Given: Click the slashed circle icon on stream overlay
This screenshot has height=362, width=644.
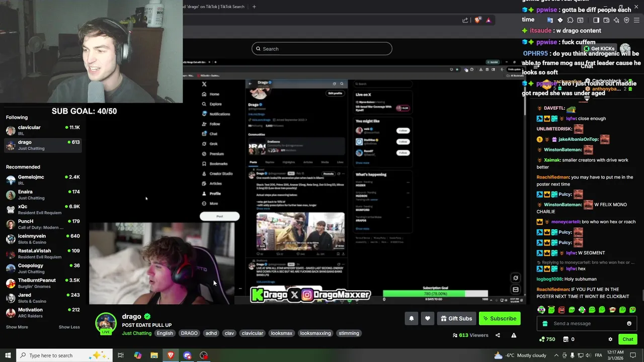Looking at the screenshot, I should (515, 278).
